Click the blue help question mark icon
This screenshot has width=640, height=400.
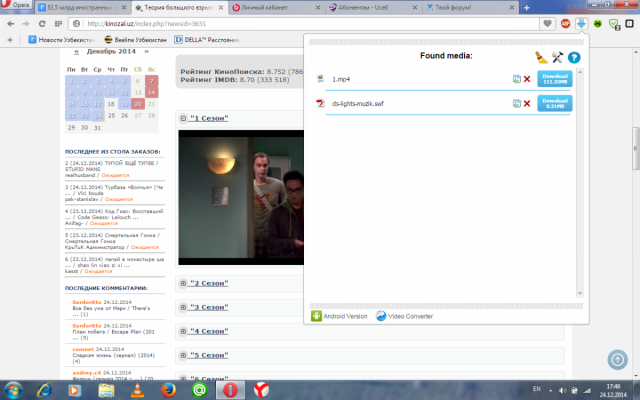[574, 57]
